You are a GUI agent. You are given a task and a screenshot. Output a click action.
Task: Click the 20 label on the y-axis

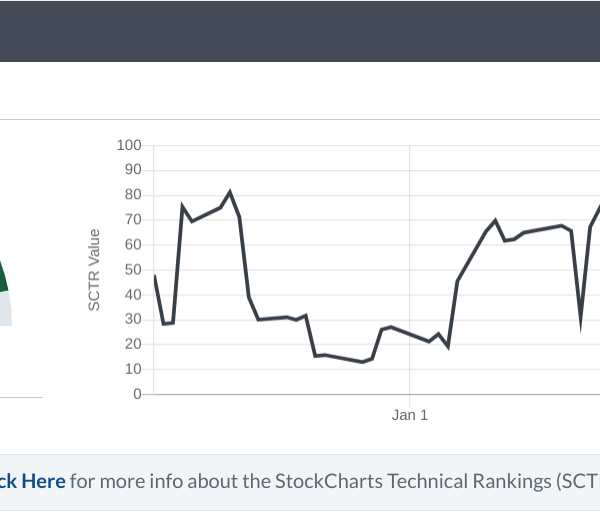coord(133,344)
